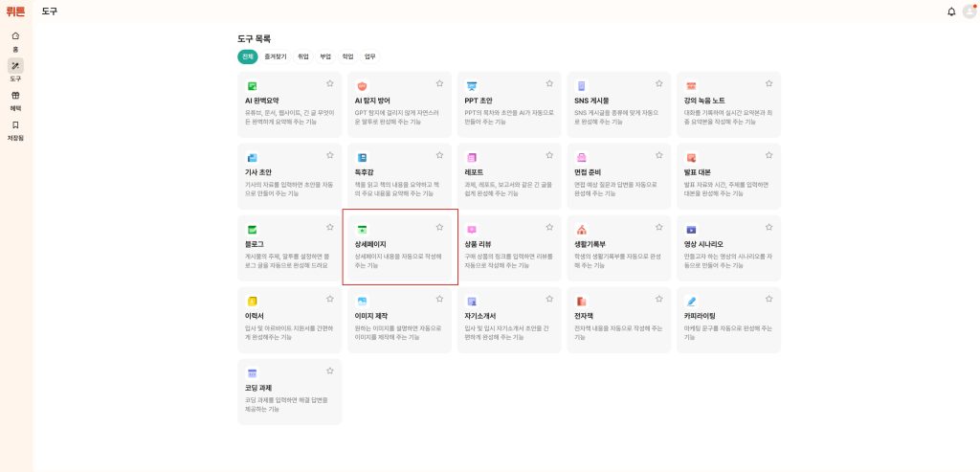Click the 뤼튼 logo

(x=14, y=11)
